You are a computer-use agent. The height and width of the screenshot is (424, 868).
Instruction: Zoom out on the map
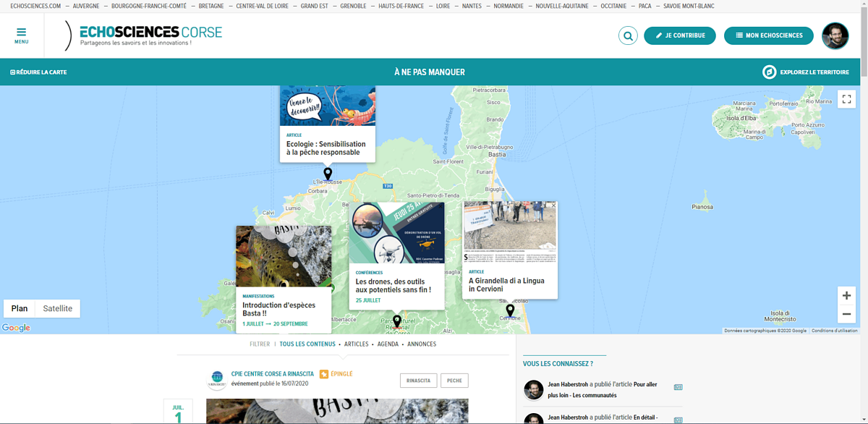(x=846, y=314)
